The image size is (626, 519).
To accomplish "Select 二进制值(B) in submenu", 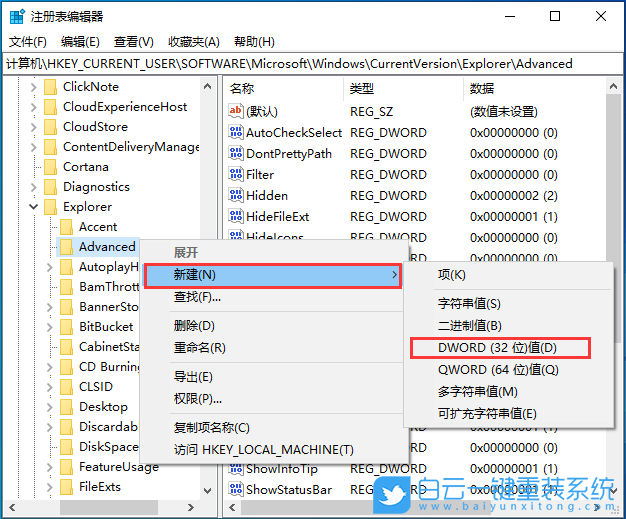I will point(509,326).
